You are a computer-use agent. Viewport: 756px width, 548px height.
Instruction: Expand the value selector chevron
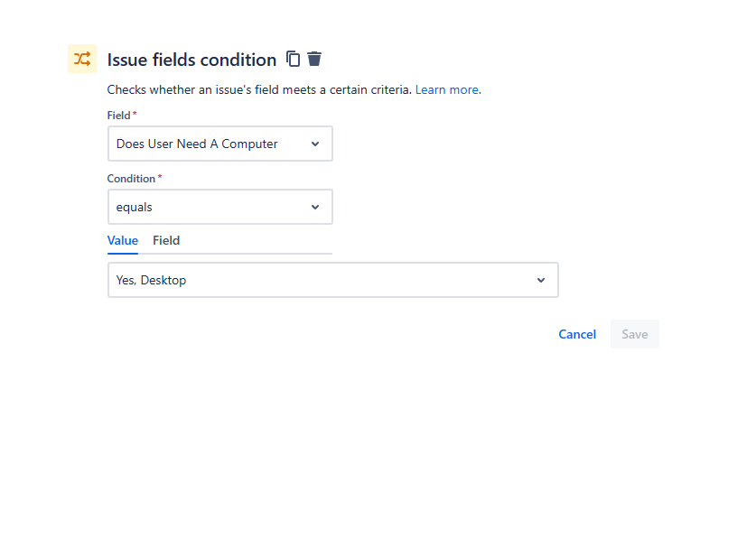point(540,280)
